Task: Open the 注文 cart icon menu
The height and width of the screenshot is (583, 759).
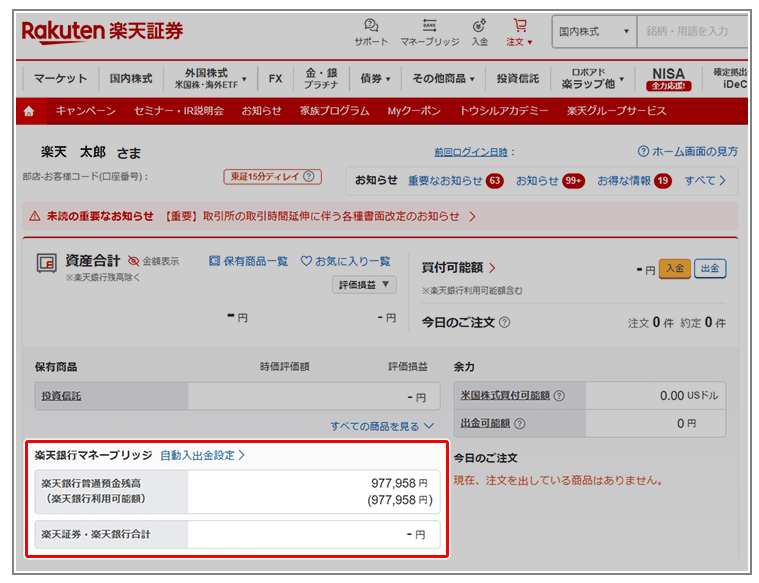Action: (x=519, y=32)
